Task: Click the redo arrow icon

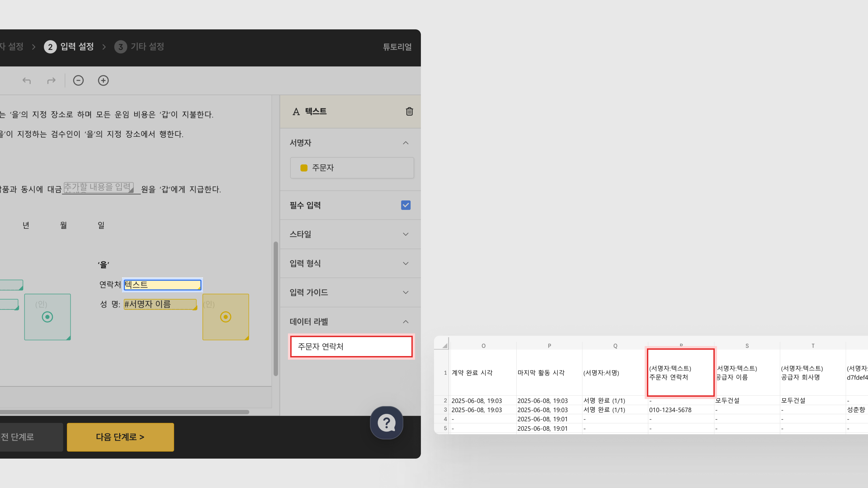Action: [x=51, y=80]
